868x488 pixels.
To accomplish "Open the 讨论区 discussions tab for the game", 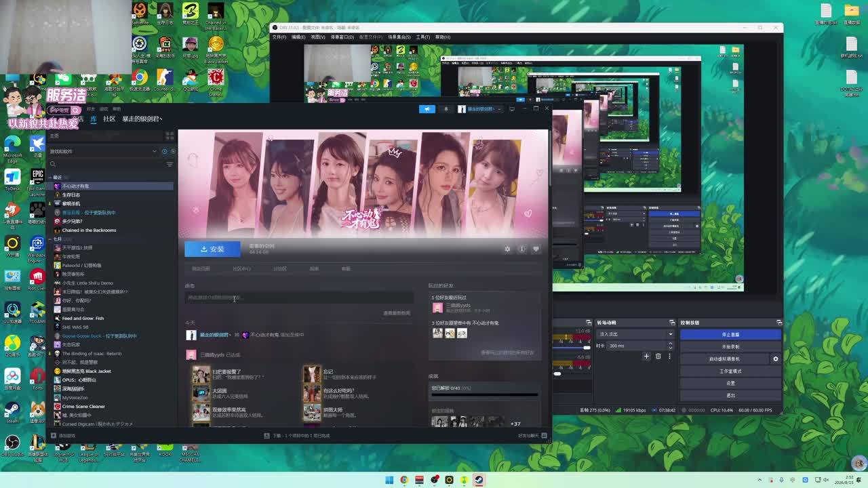I will (x=279, y=269).
